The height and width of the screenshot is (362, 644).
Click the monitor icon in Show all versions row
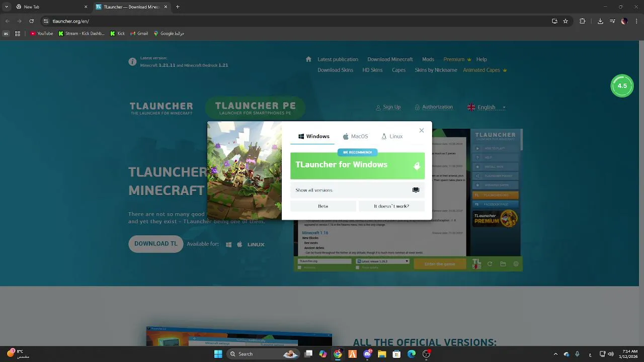(416, 190)
